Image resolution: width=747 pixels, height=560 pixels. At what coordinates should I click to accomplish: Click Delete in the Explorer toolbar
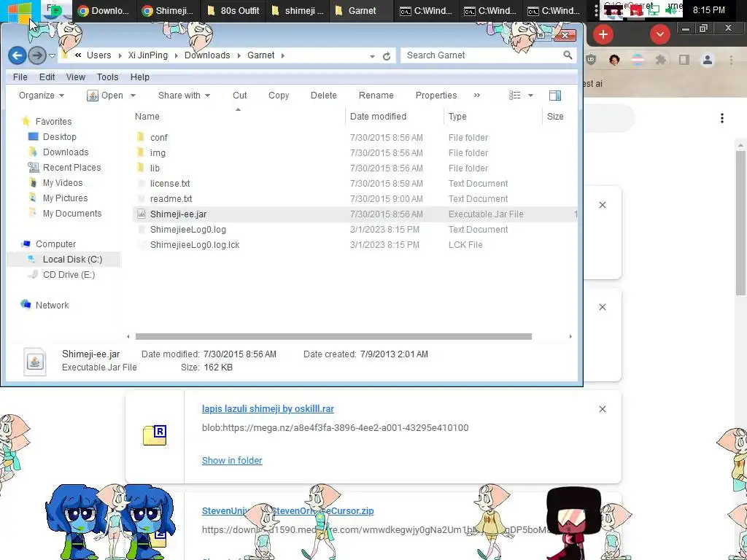click(323, 96)
